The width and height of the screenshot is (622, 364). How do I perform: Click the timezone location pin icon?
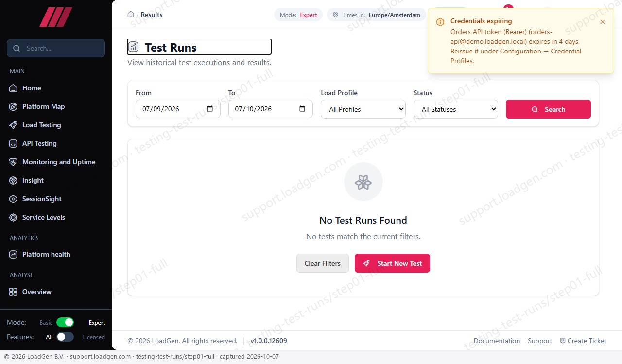point(335,15)
